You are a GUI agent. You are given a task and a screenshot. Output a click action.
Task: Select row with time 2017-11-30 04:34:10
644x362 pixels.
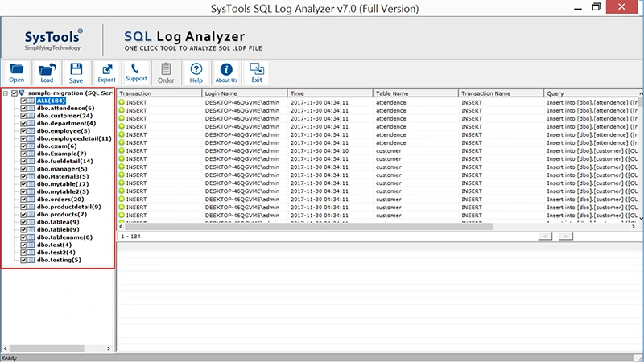[378, 151]
